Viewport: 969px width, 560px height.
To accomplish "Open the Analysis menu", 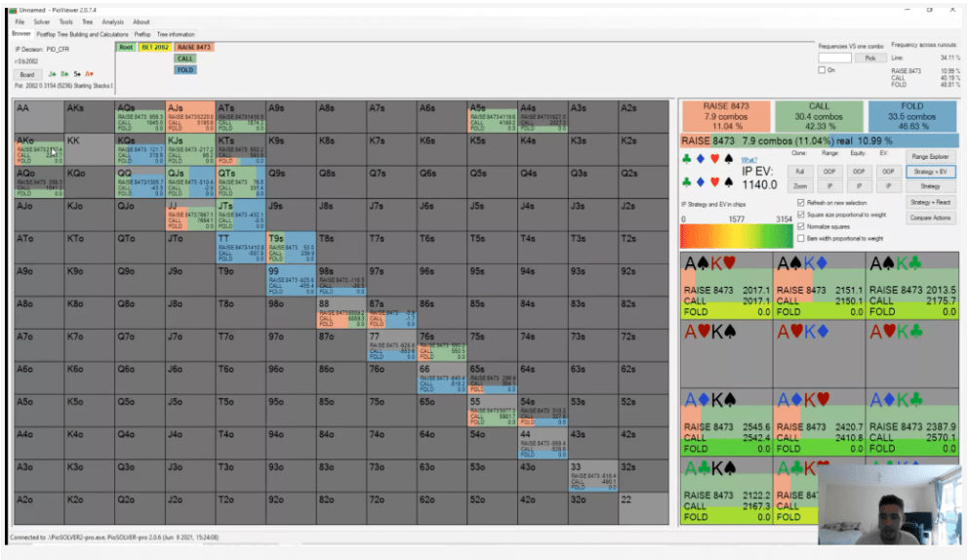I will click(x=112, y=21).
